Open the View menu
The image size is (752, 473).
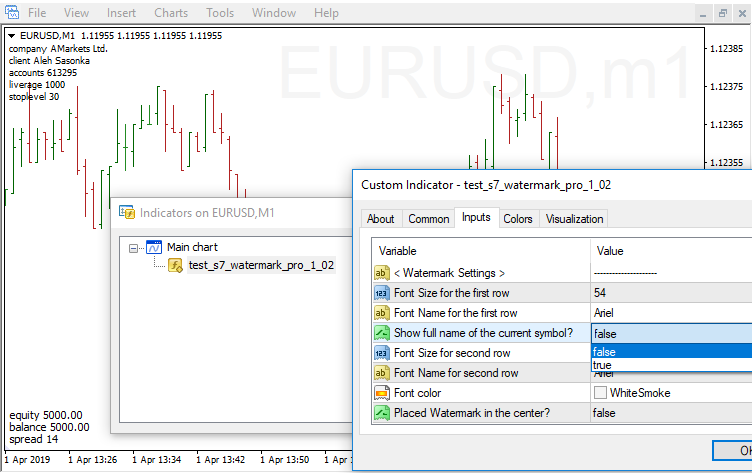76,13
